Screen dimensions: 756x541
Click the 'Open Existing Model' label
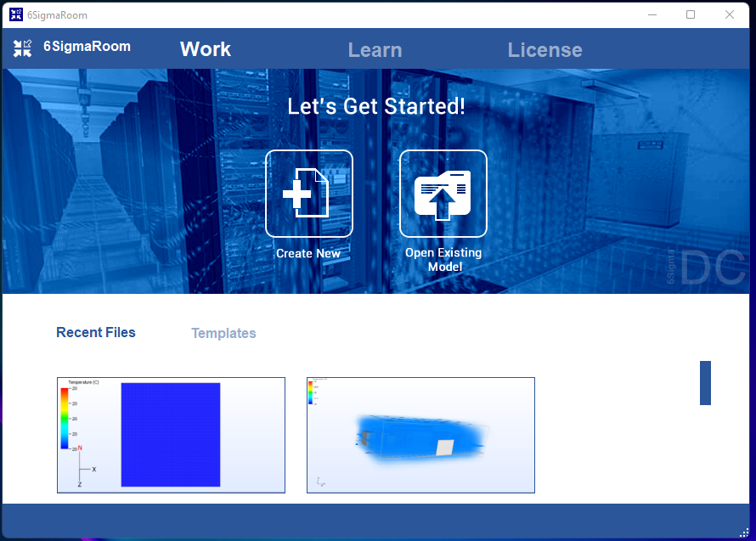coord(443,259)
